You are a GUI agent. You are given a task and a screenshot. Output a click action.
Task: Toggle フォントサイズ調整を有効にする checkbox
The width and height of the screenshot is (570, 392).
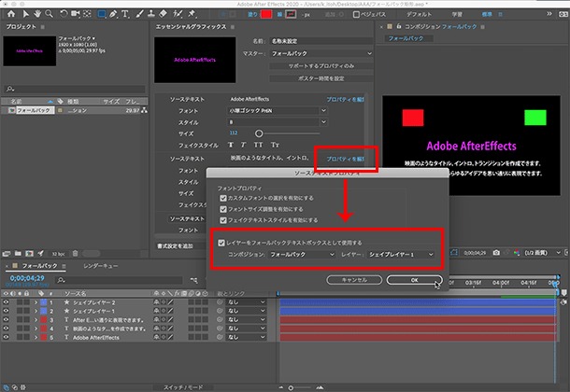coord(223,209)
